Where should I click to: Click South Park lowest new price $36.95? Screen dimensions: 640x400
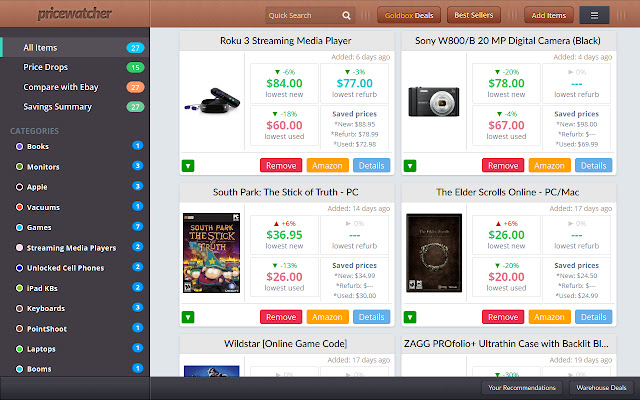click(x=284, y=235)
